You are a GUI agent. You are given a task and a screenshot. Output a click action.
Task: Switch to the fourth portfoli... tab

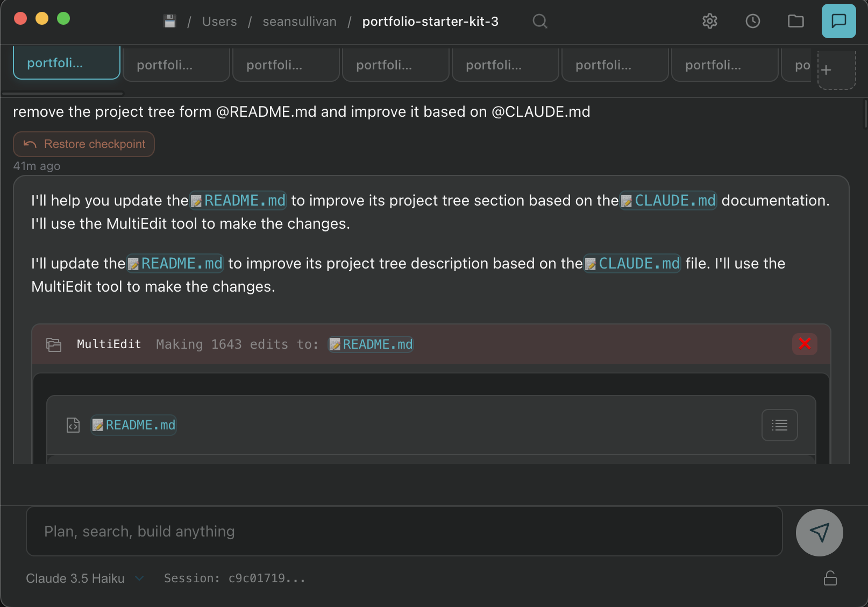coord(396,65)
